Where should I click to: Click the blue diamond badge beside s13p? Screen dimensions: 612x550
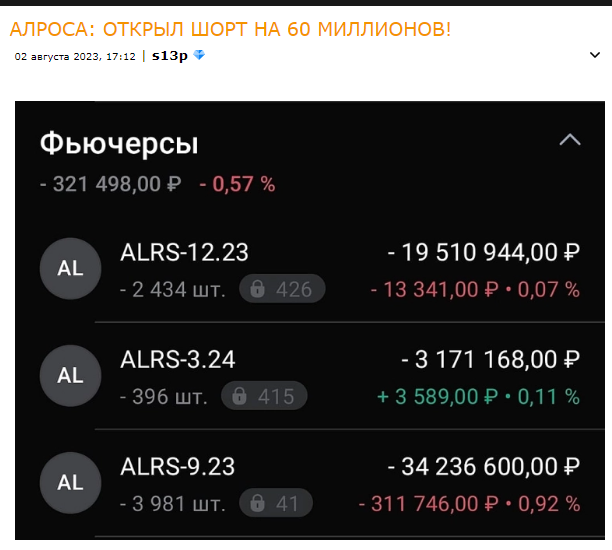(199, 55)
